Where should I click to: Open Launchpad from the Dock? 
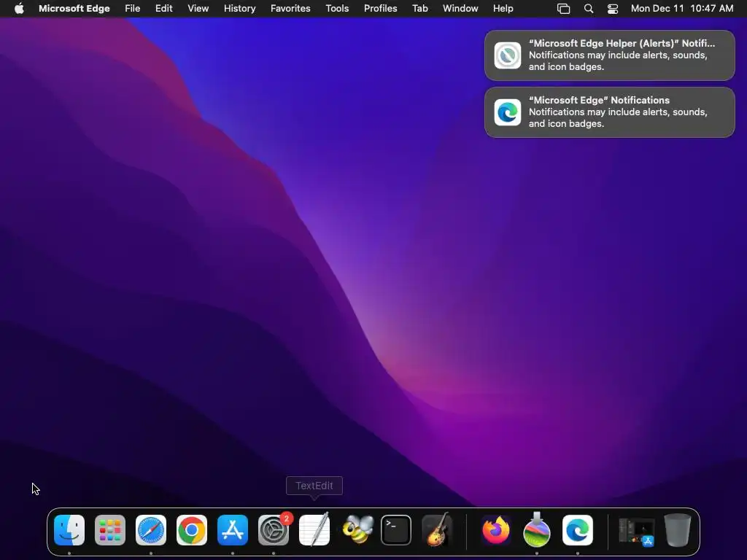pos(110,530)
